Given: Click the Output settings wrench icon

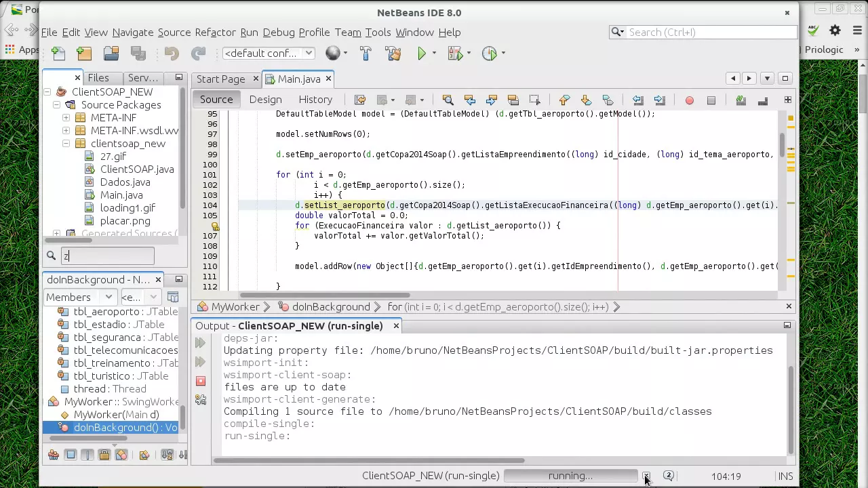Looking at the screenshot, I should click(x=201, y=400).
